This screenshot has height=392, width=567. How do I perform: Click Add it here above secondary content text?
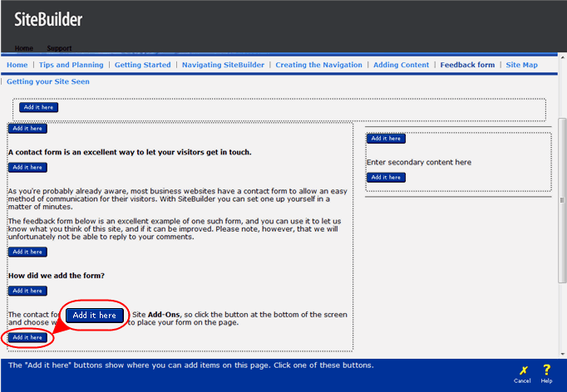[386, 139]
